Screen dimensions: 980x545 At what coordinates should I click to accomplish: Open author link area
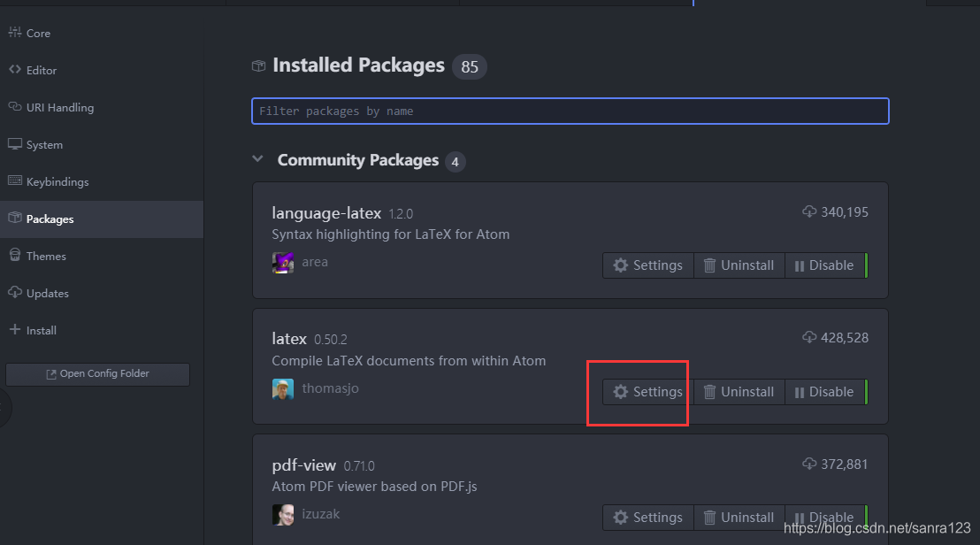[315, 262]
